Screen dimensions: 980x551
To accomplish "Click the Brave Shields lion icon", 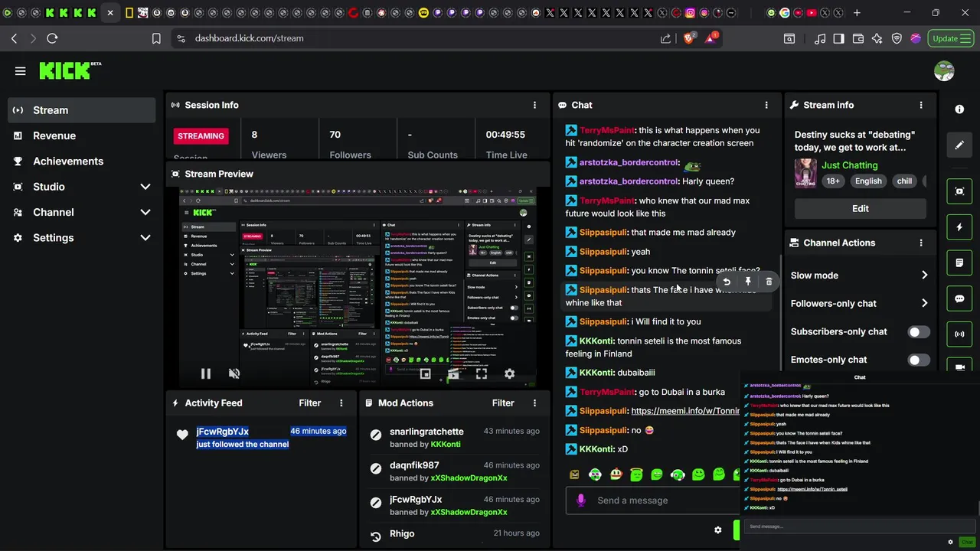I will coord(688,38).
